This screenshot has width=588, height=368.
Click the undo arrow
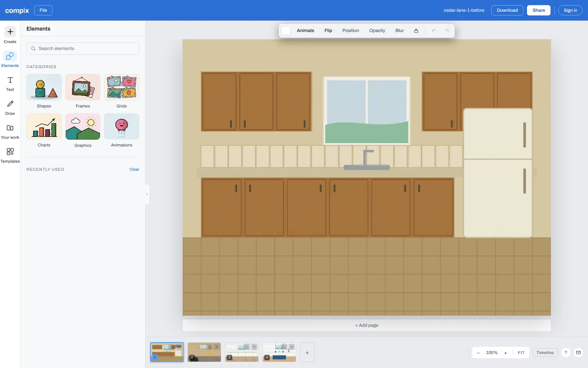tap(434, 31)
